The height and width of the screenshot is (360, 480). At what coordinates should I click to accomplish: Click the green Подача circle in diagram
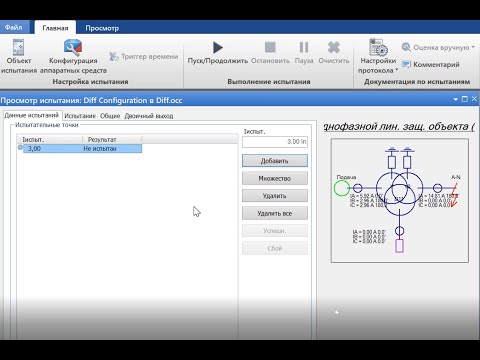pyautogui.click(x=342, y=188)
